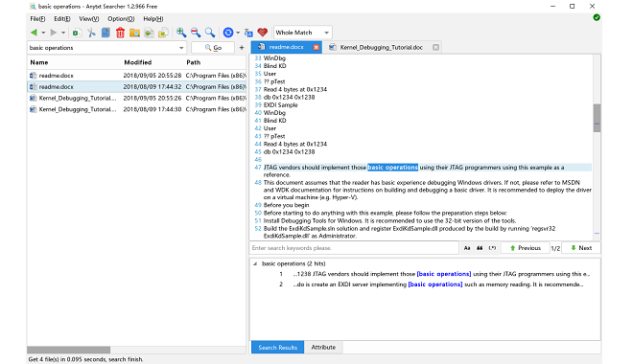Click the Zoom In magnifier icon

pos(181,33)
